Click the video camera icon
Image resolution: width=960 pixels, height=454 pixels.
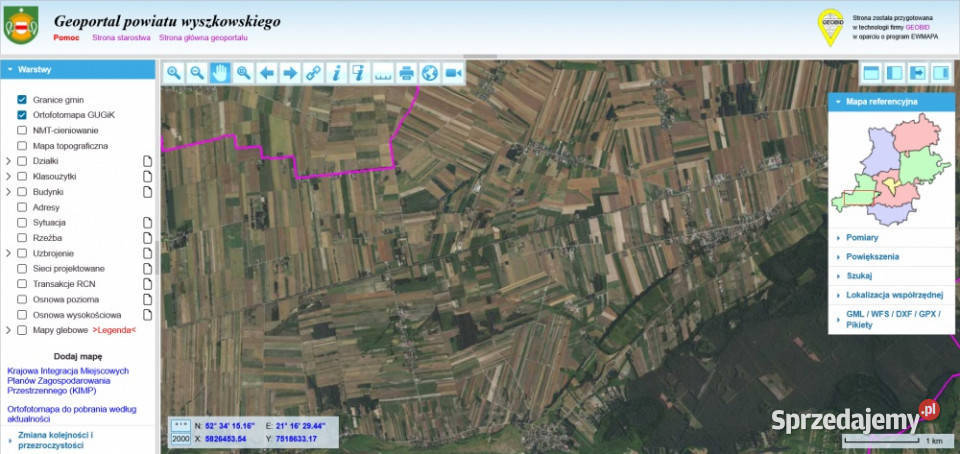453,73
